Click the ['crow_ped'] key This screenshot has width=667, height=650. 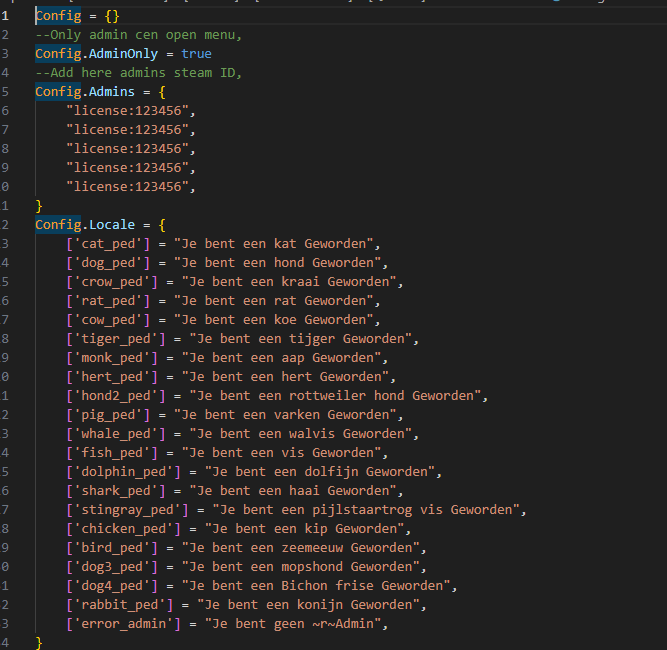tap(112, 282)
